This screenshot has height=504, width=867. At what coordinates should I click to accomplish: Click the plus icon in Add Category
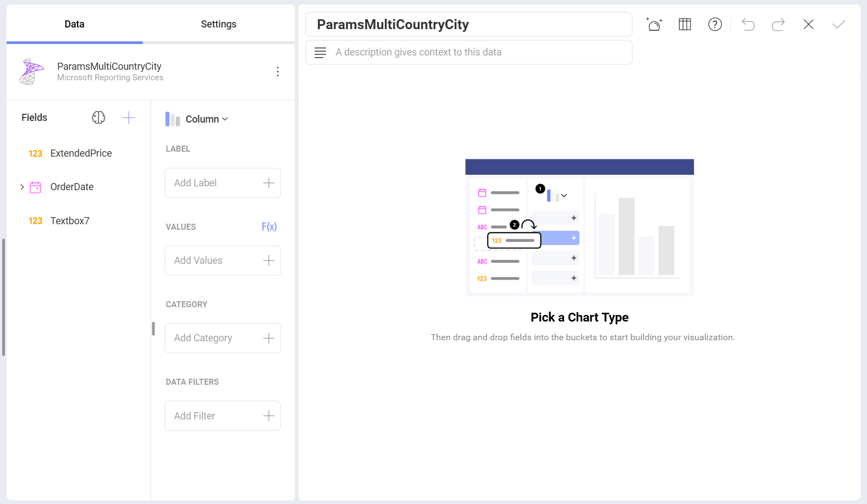pyautogui.click(x=269, y=338)
